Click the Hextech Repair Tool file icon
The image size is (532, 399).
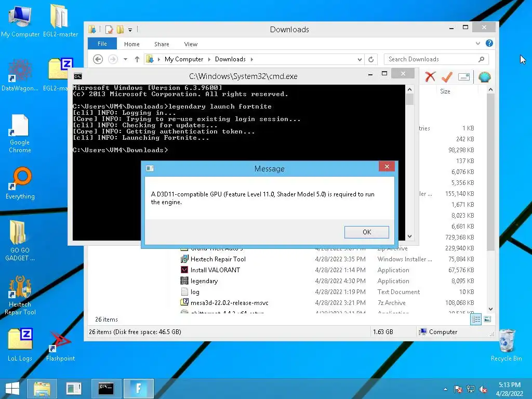coord(184,259)
